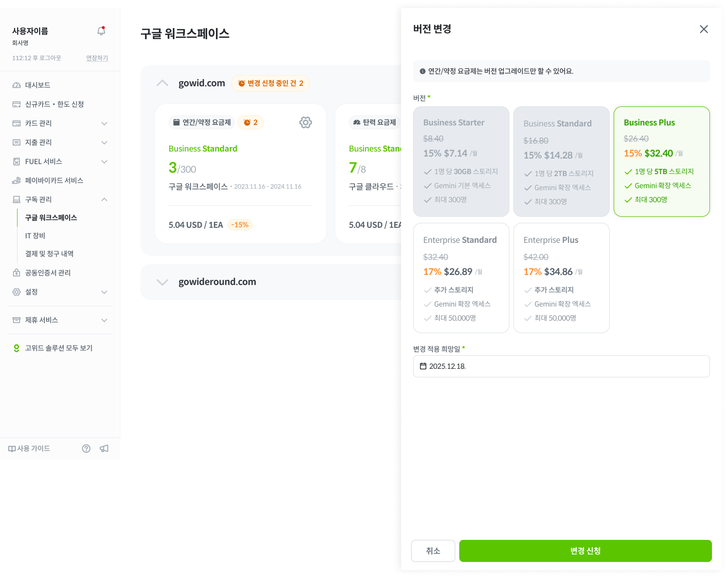Viewport: 728px width, 578px height.
Task: Open the 변경 적용 희망일 date field
Action: pos(562,366)
